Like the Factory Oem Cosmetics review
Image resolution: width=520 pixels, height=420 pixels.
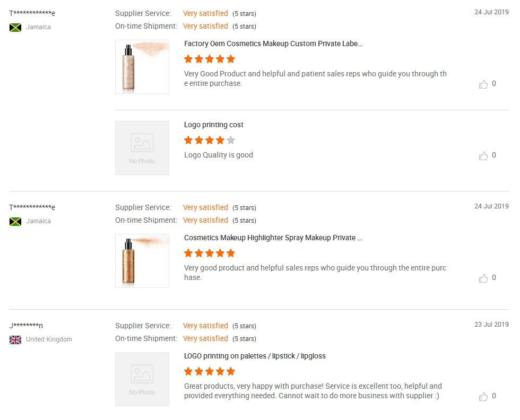click(483, 84)
